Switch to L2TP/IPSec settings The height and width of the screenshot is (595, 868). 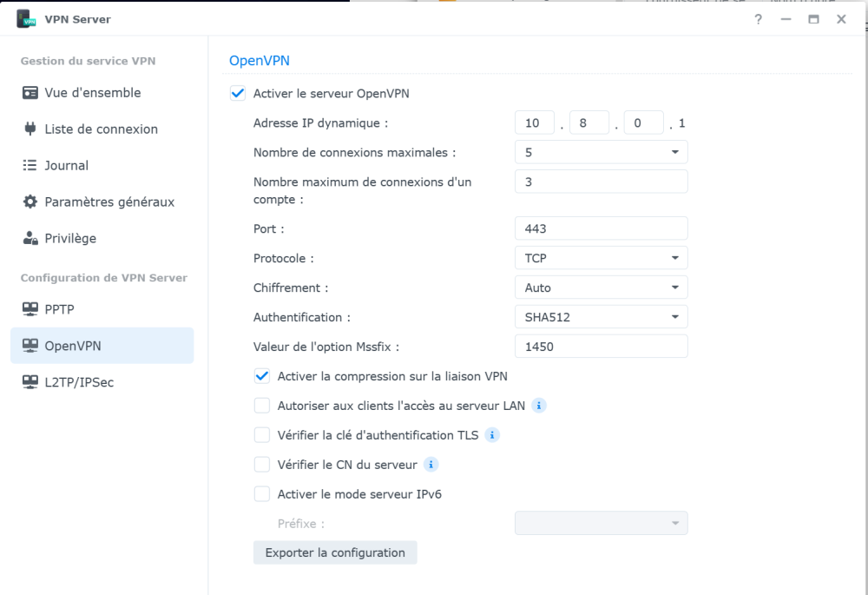coord(79,382)
